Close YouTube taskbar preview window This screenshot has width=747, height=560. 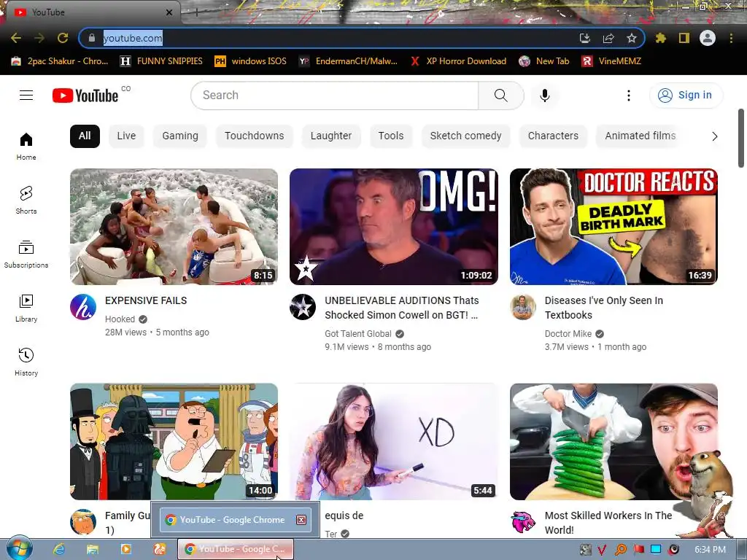(x=301, y=519)
